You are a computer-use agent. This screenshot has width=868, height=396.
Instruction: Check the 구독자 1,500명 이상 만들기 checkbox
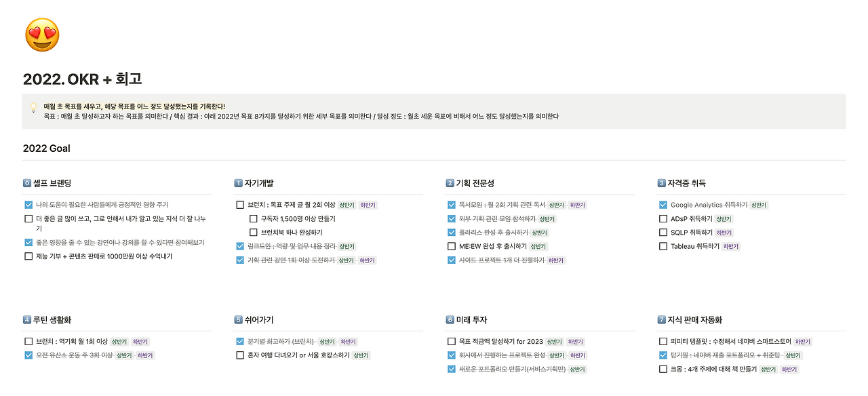point(254,218)
